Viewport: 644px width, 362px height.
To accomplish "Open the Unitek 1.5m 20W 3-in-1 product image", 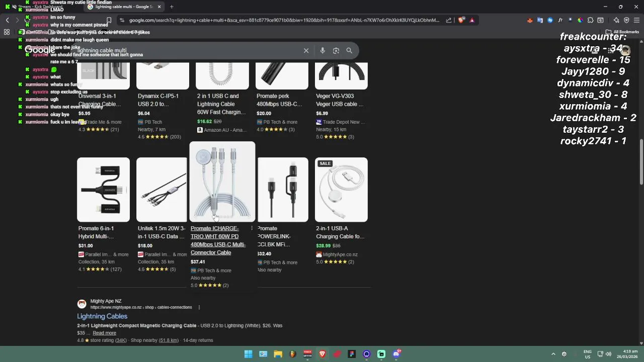I will click(x=163, y=190).
